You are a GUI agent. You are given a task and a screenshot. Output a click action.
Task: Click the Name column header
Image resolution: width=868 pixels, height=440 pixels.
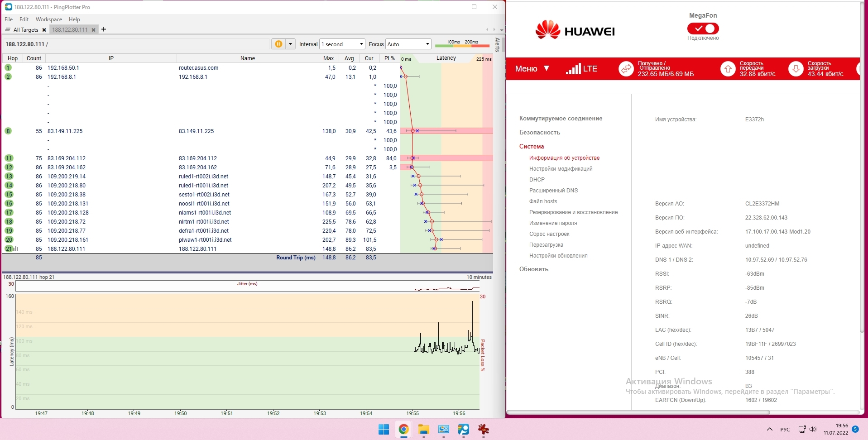pyautogui.click(x=247, y=58)
